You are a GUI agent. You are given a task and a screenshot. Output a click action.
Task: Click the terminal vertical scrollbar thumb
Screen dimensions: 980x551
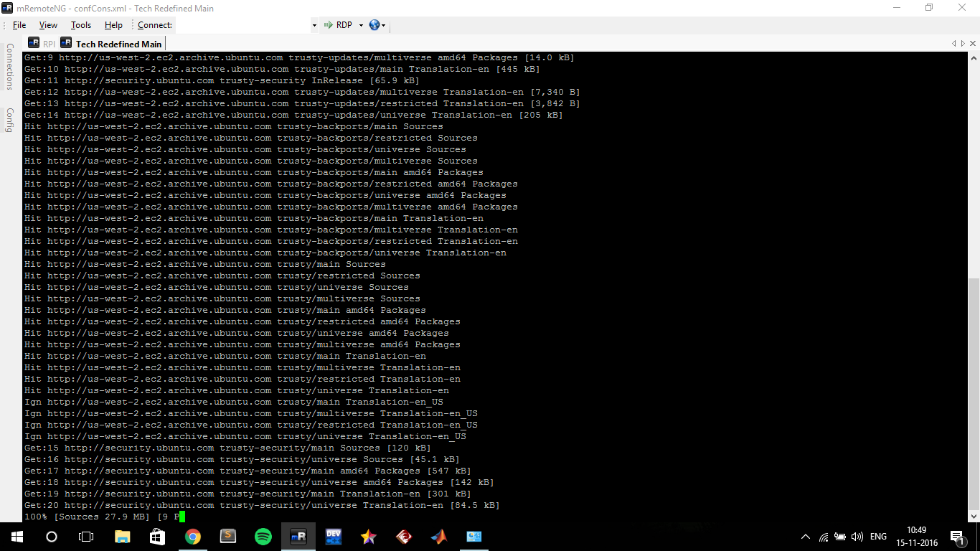pyautogui.click(x=974, y=393)
